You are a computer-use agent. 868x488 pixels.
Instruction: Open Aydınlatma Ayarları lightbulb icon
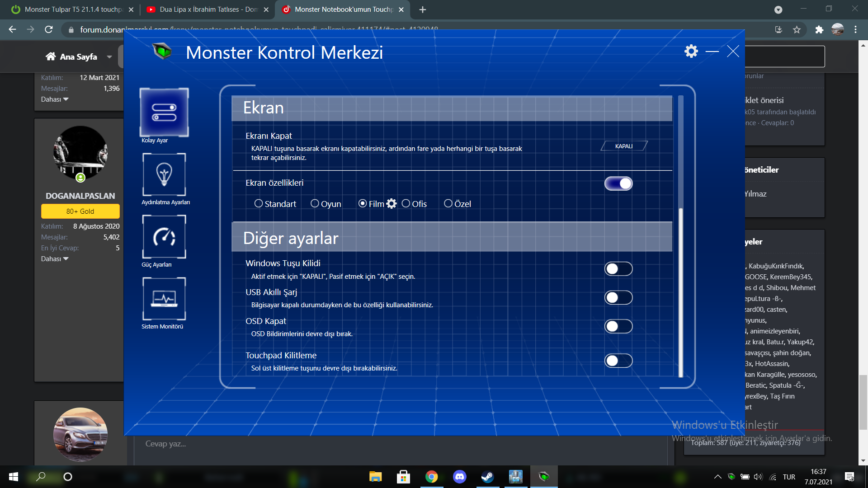[x=164, y=174]
